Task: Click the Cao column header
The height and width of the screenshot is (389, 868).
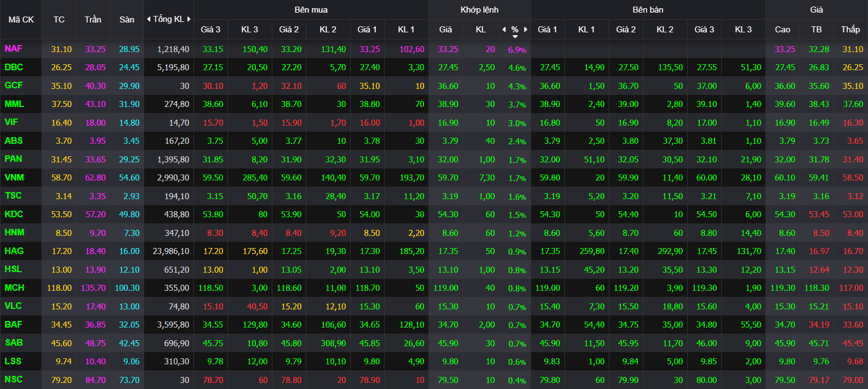Action: (783, 30)
